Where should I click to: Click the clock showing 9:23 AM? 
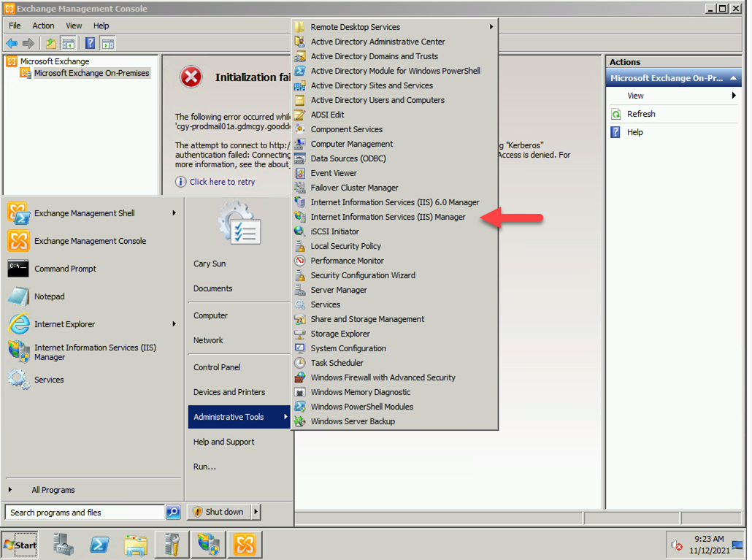(x=710, y=539)
